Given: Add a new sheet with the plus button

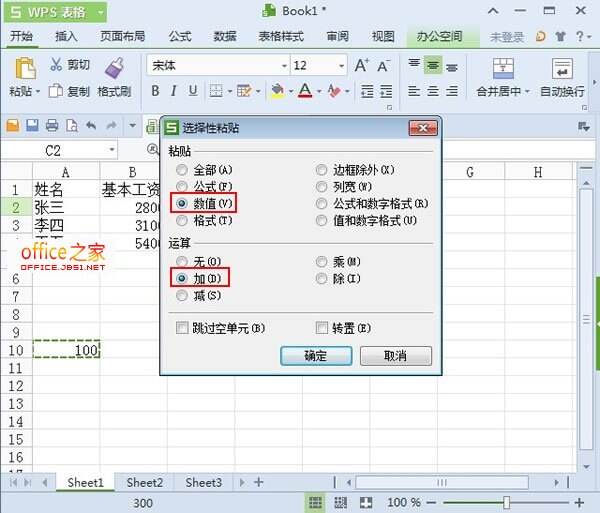Looking at the screenshot, I should [x=259, y=482].
